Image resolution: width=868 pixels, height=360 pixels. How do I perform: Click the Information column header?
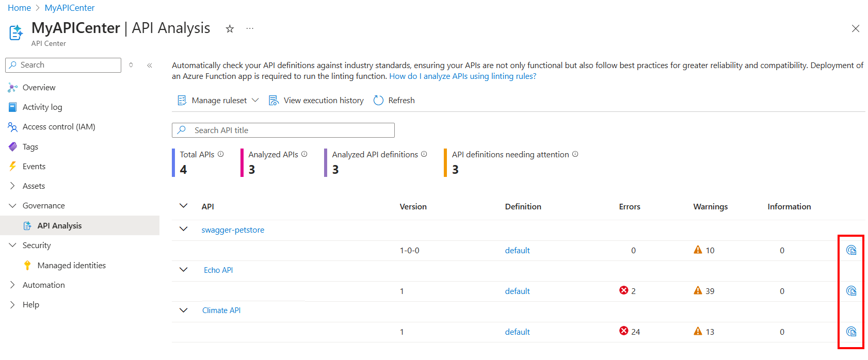789,207
